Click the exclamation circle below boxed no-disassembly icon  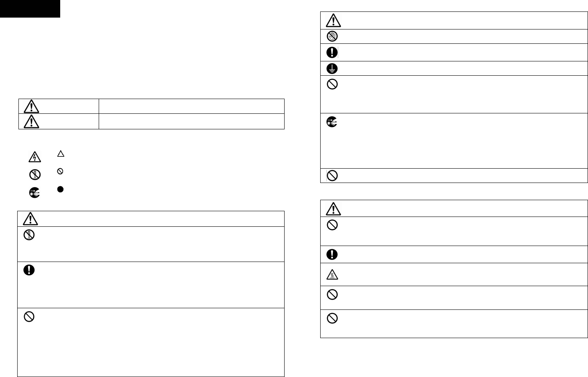[x=29, y=270]
